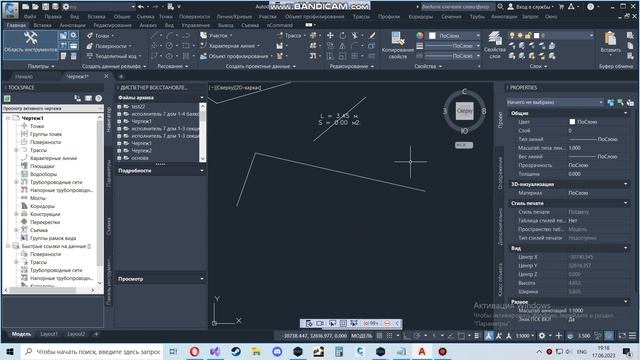
Task: Click the workspace switching gear in status bar
Action: (x=542, y=336)
